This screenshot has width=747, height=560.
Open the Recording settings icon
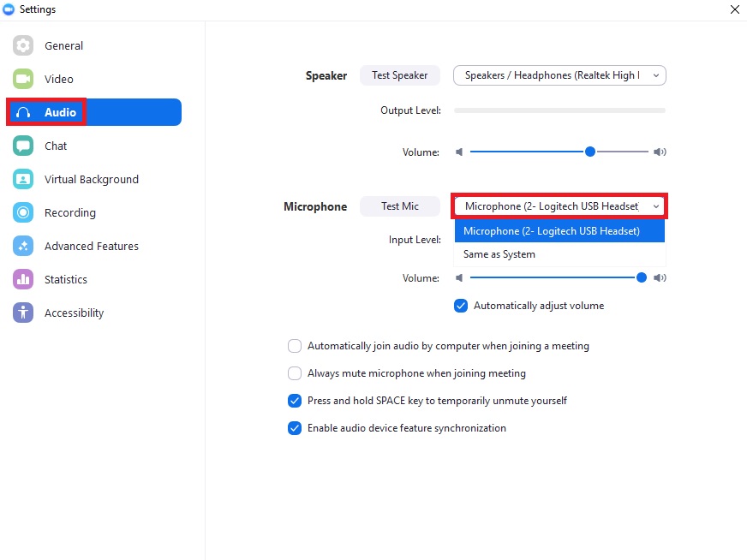click(x=22, y=212)
